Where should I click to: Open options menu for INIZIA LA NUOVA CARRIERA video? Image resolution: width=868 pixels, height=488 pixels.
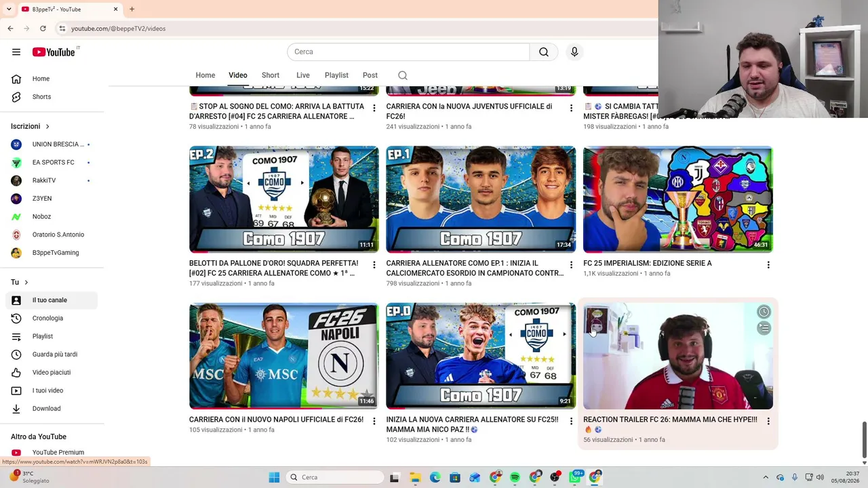pos(571,421)
